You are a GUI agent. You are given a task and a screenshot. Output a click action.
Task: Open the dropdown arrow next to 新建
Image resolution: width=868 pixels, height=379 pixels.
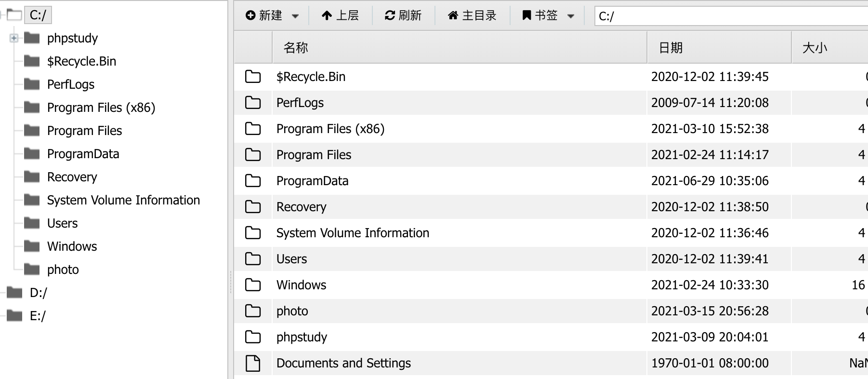(295, 16)
